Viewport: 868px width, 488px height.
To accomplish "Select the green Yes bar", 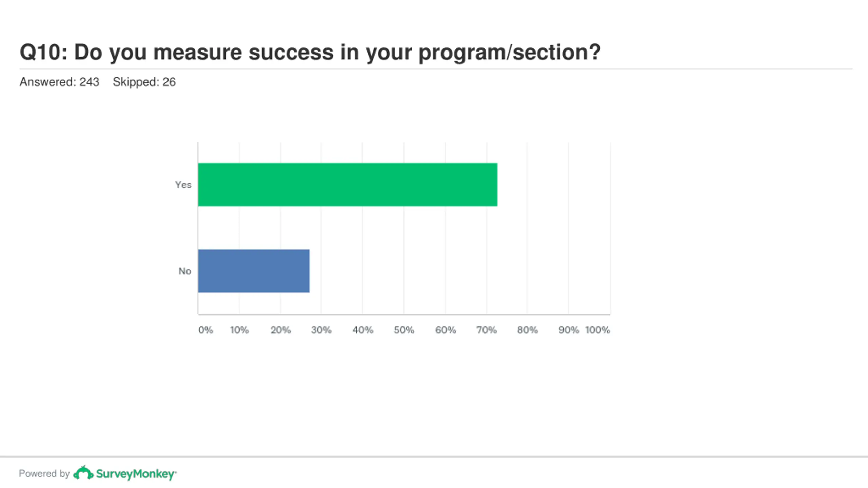I will click(348, 185).
